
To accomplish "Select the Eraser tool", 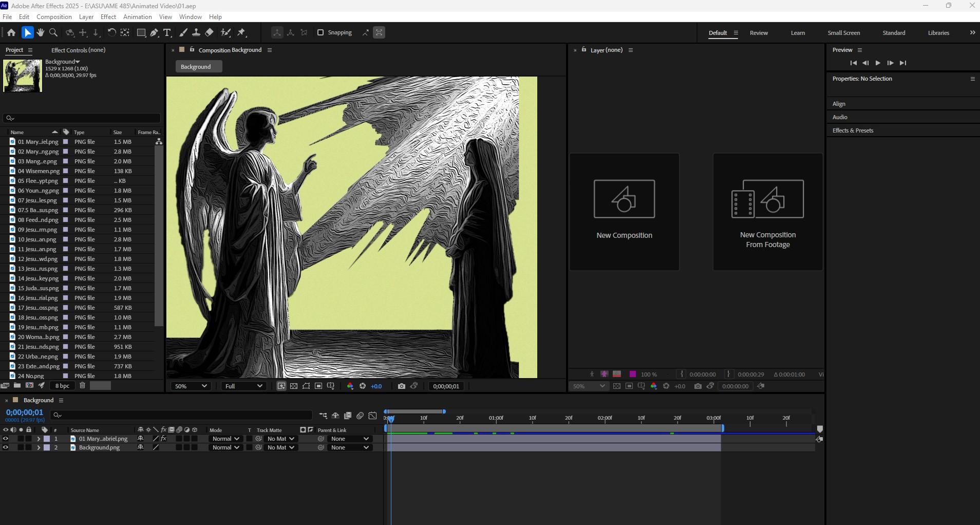I will (x=209, y=32).
